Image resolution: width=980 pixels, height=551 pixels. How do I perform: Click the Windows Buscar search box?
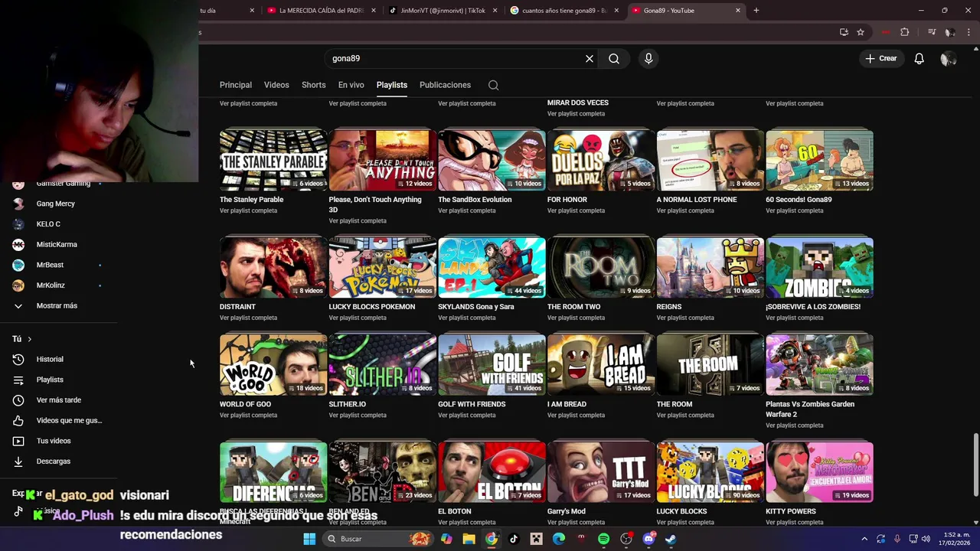tap(377, 539)
